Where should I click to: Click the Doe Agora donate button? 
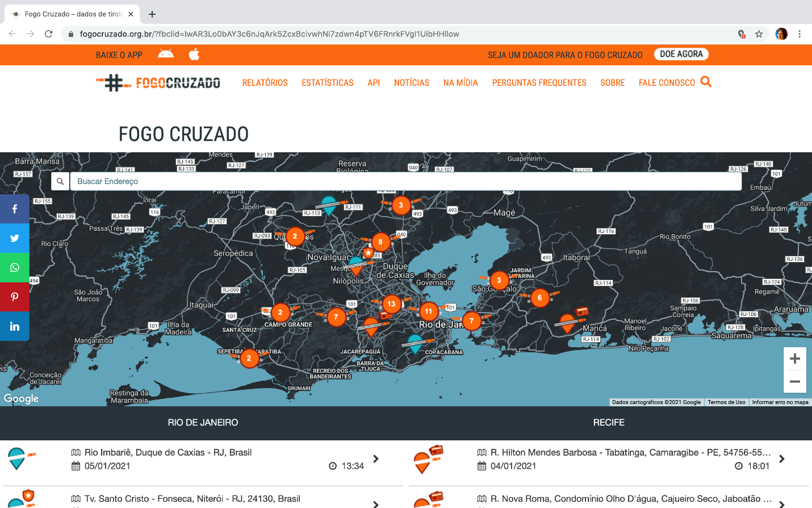tap(681, 54)
